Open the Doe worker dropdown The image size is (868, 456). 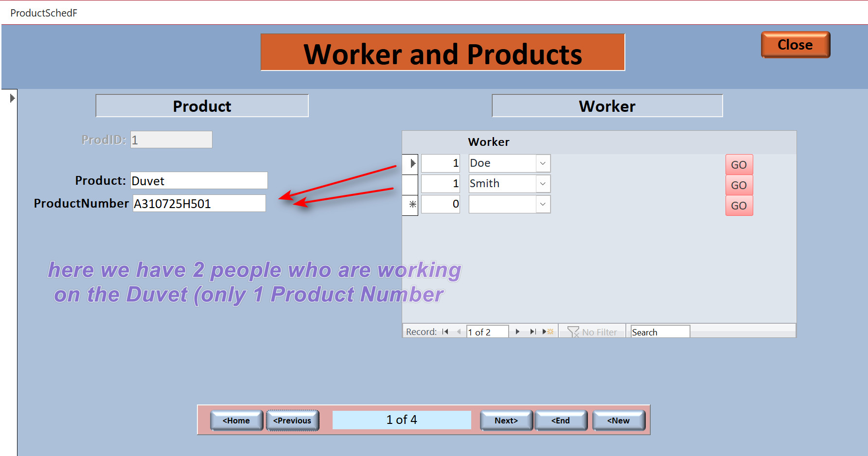[543, 163]
